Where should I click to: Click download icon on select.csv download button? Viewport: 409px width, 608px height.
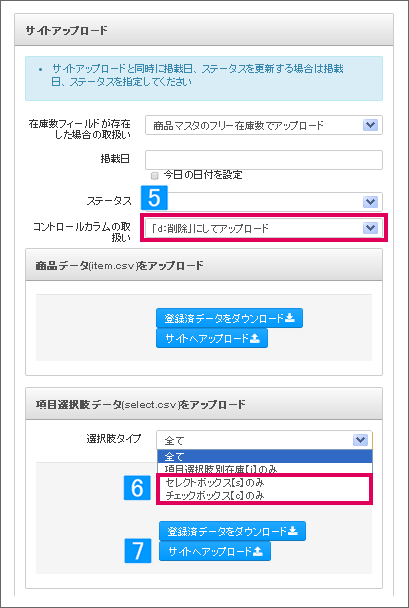(x=293, y=531)
